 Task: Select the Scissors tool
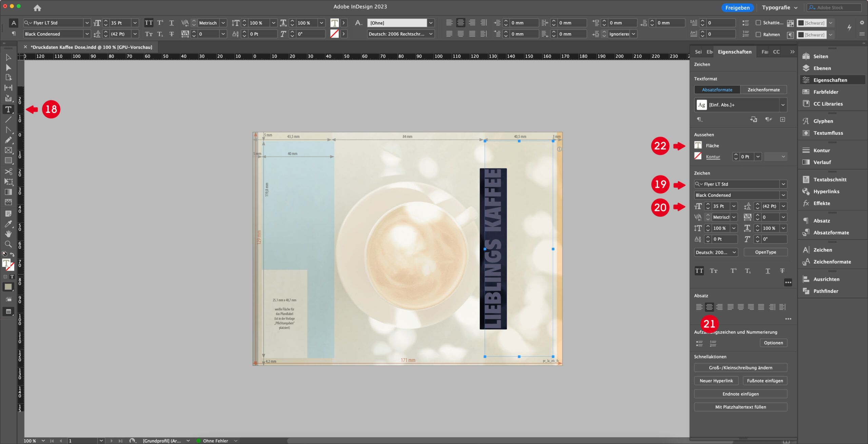click(8, 172)
